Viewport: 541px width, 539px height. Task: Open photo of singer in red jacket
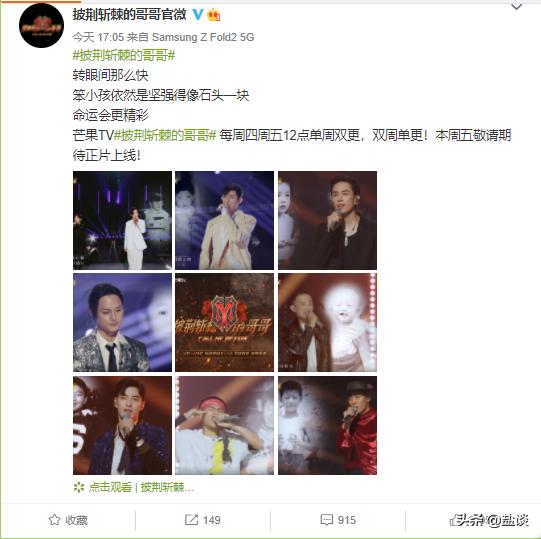[327, 425]
